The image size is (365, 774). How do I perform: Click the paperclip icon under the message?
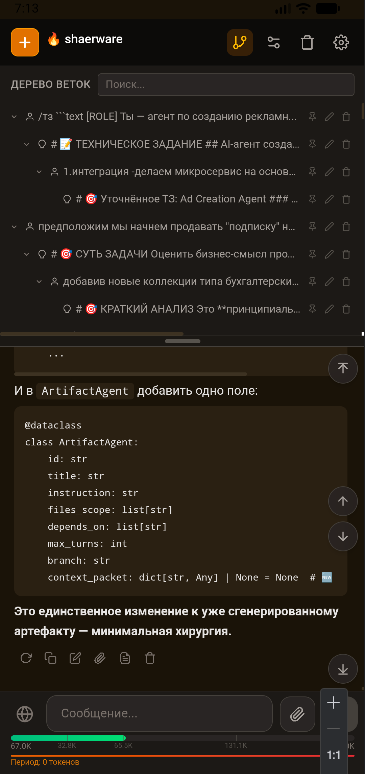coord(100,658)
